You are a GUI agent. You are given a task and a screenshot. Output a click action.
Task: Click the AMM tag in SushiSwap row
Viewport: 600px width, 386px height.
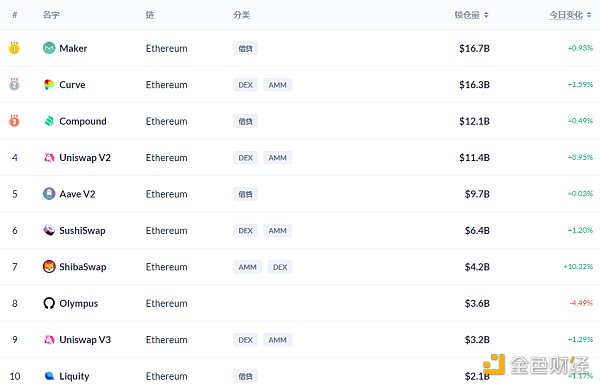coord(277,231)
